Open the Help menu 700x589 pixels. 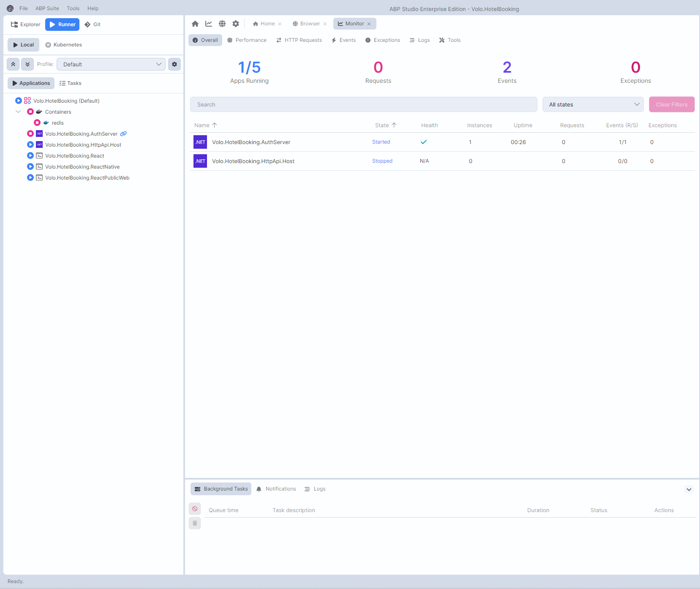(x=93, y=8)
